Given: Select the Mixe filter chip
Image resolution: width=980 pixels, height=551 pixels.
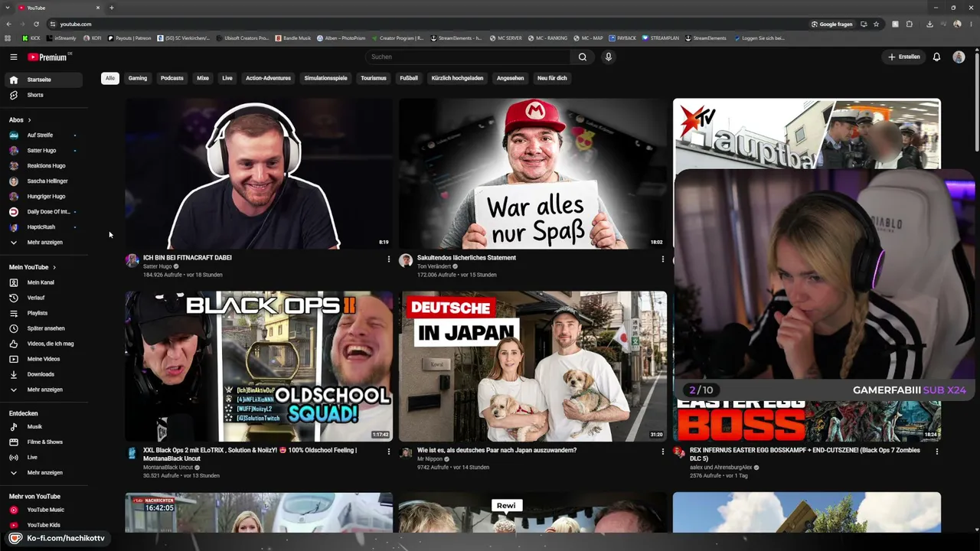Looking at the screenshot, I should [203, 78].
